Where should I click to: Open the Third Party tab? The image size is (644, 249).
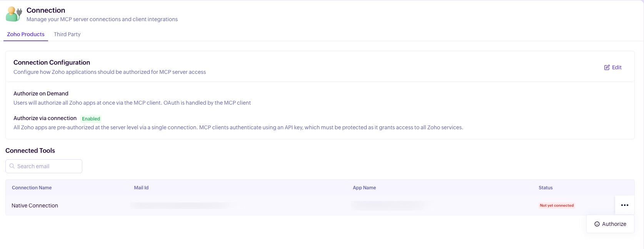67,34
